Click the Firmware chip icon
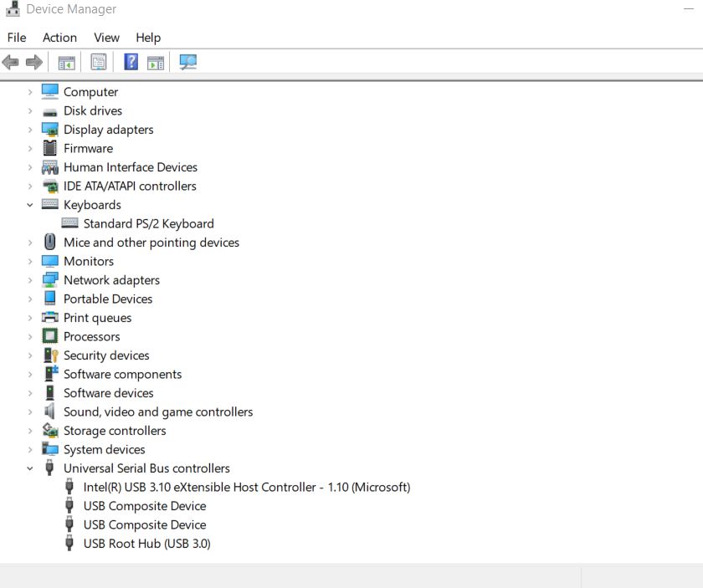Screen dimensions: 703x588 (x=49, y=148)
